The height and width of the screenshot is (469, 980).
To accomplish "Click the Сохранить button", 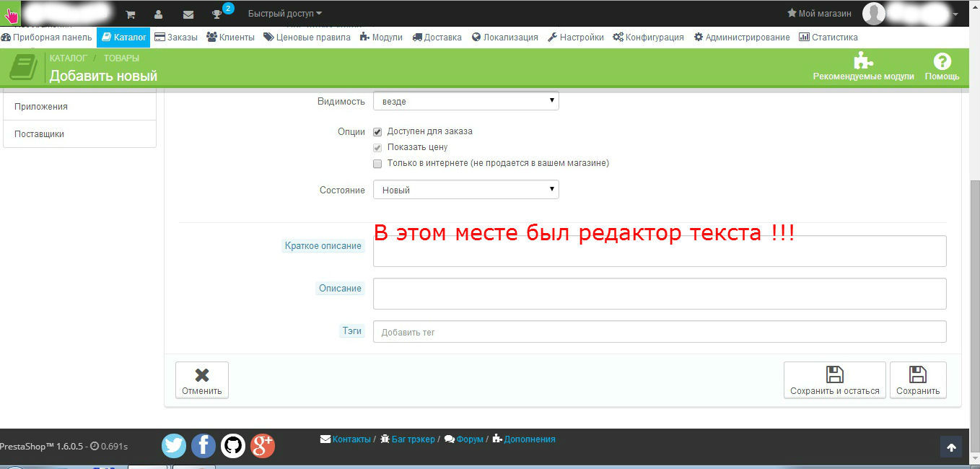I will click(918, 380).
